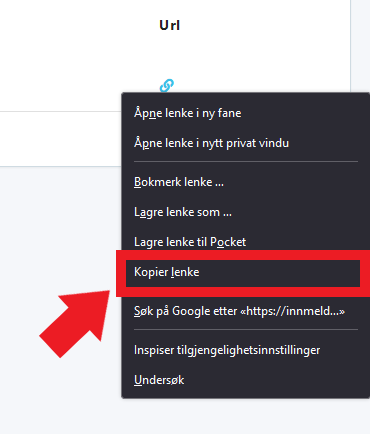The height and width of the screenshot is (434, 370).
Task: Select 'Undersøk' menu item
Action: [246, 380]
